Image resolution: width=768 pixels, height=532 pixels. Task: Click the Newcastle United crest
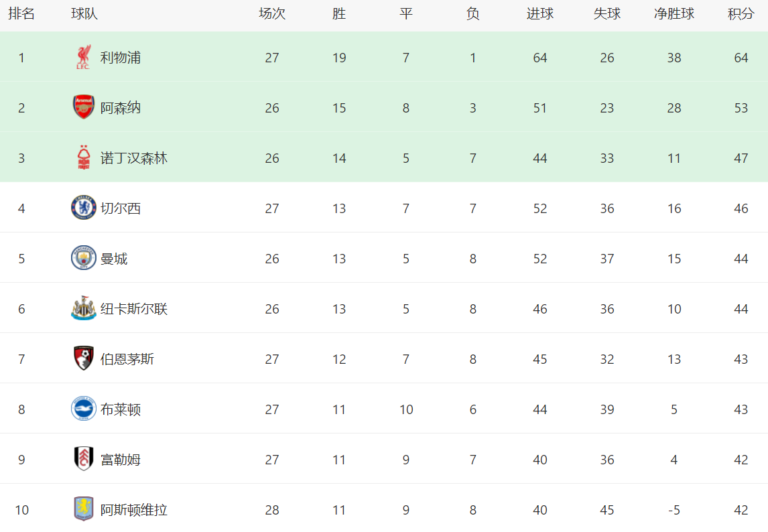83,309
